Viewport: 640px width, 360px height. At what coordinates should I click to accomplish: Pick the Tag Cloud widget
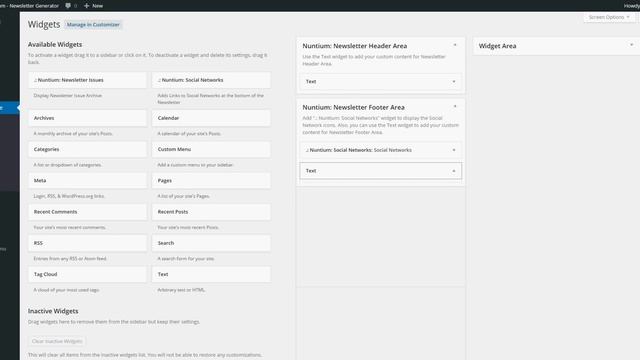point(87,274)
